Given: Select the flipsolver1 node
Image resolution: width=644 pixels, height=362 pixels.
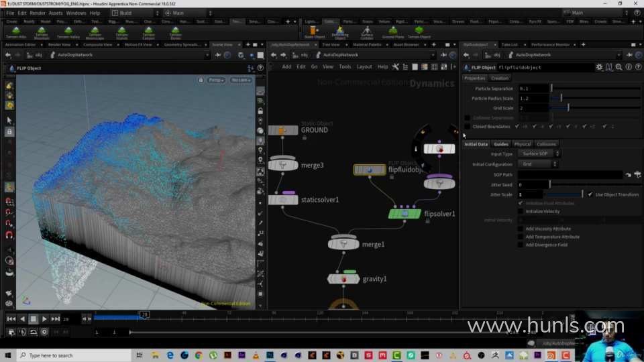Looking at the screenshot, I should tap(405, 214).
